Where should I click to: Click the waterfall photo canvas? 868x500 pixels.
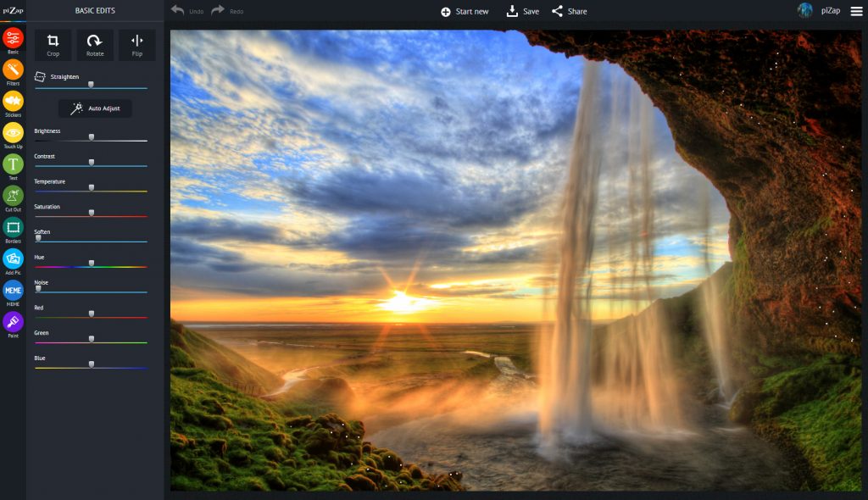pyautogui.click(x=515, y=260)
